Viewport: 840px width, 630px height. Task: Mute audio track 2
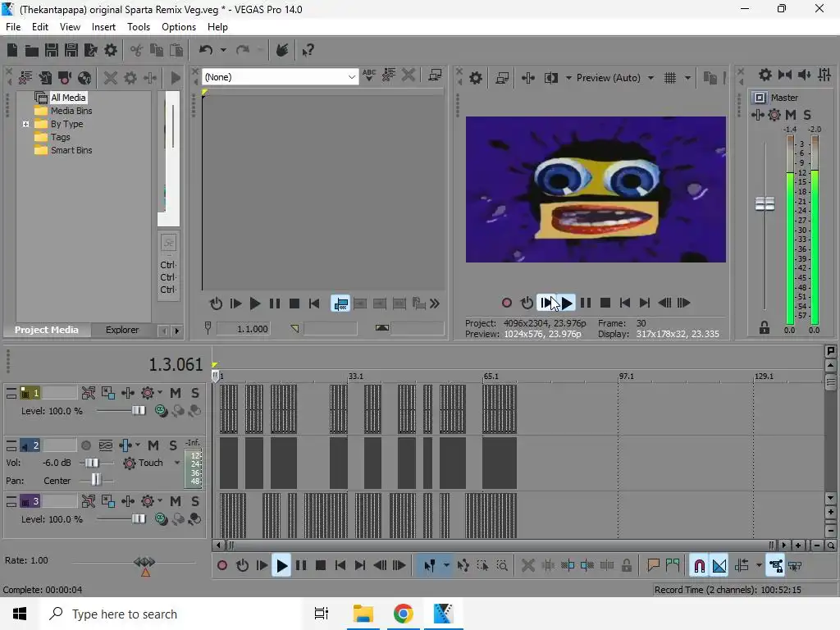153,445
